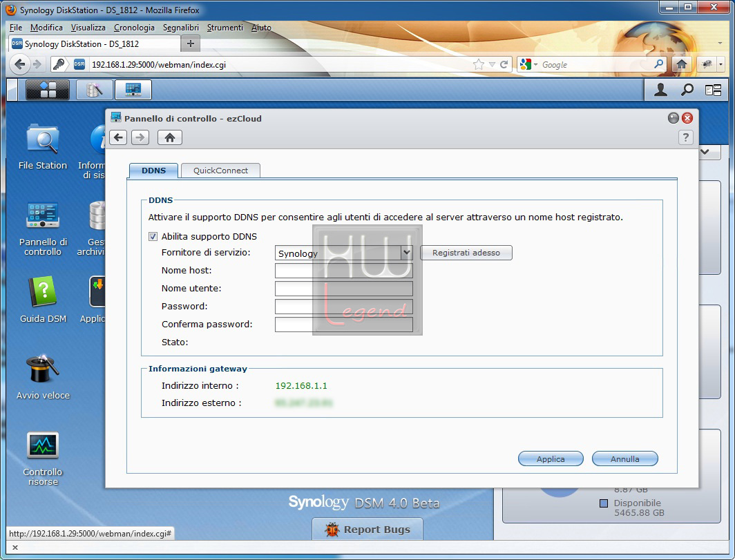Viewport: 735px width, 560px height.
Task: Open Storage Manager taskbar icon
Action: (94, 90)
